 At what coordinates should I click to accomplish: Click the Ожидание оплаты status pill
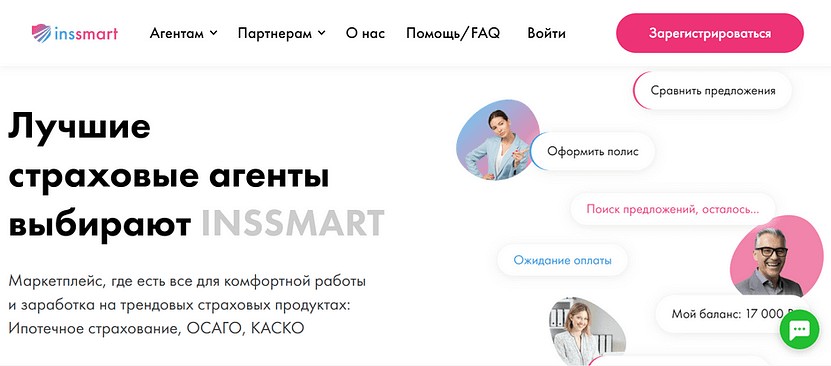click(562, 261)
